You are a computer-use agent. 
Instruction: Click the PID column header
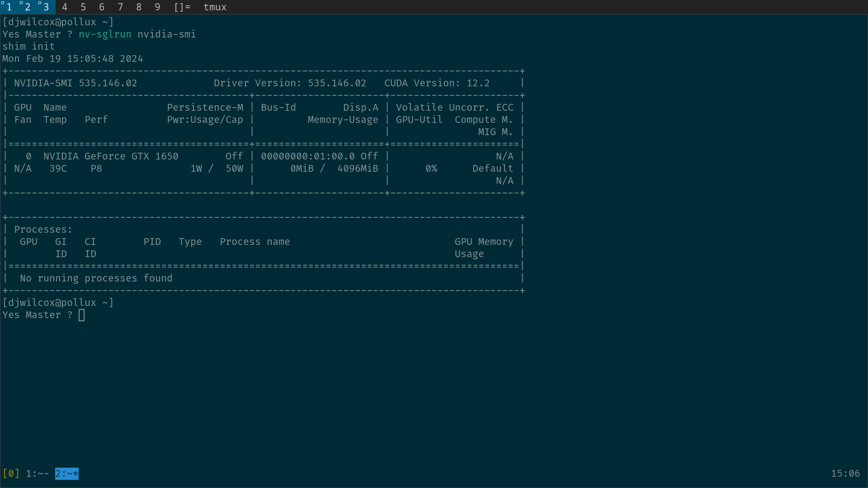point(152,242)
